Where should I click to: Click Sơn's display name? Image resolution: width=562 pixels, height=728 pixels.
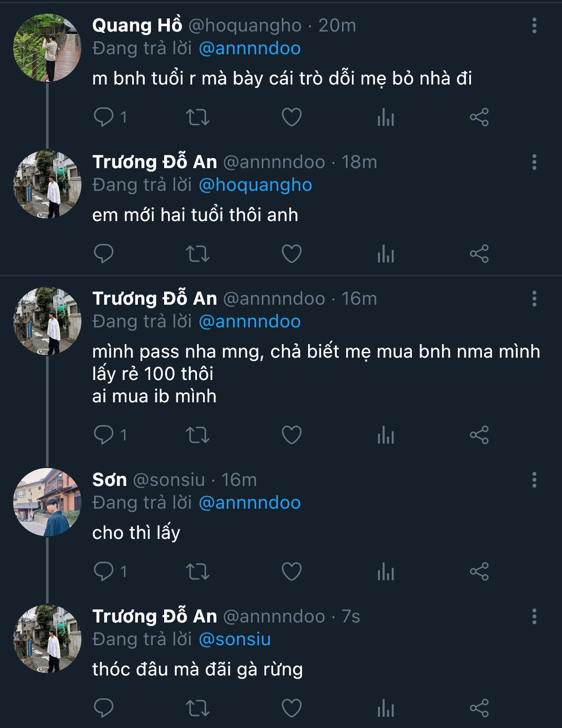click(x=109, y=480)
